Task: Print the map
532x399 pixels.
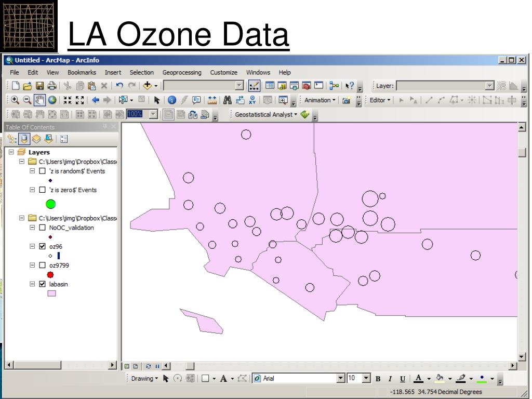Action: pos(52,86)
